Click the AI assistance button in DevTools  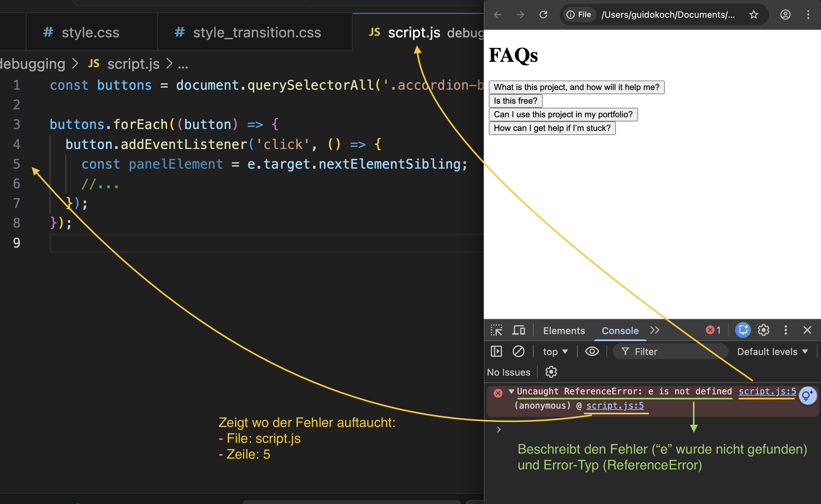point(743,330)
